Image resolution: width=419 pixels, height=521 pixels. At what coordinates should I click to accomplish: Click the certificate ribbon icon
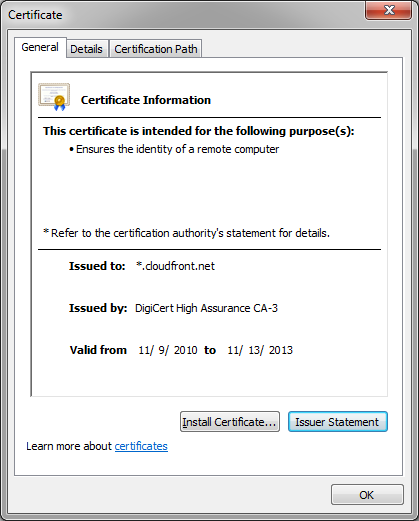pyautogui.click(x=54, y=97)
